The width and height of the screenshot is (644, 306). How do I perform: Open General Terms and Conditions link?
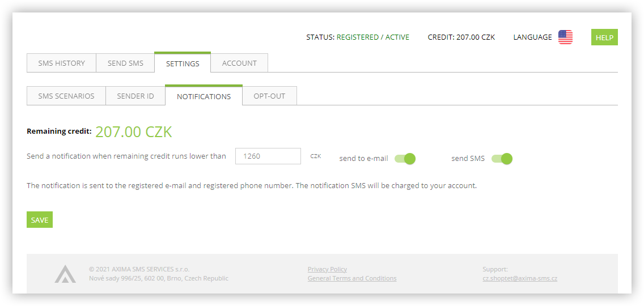(x=352, y=278)
